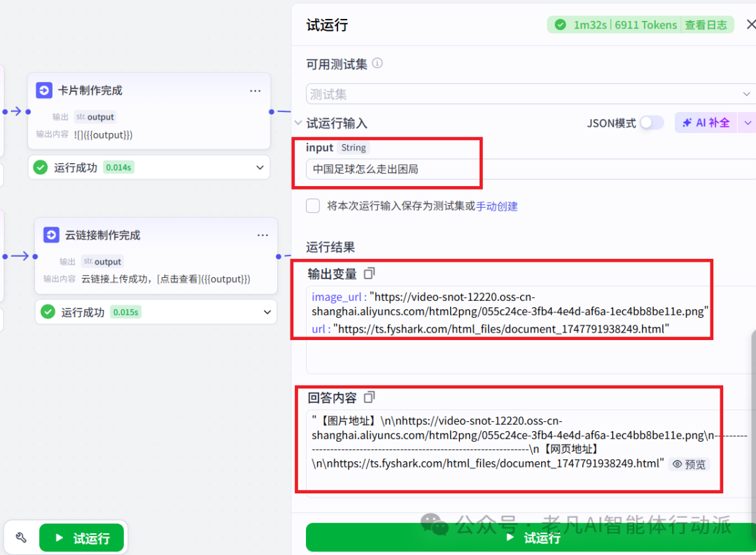
Task: Click the small 试运行 button on the canvas
Action: click(81, 538)
